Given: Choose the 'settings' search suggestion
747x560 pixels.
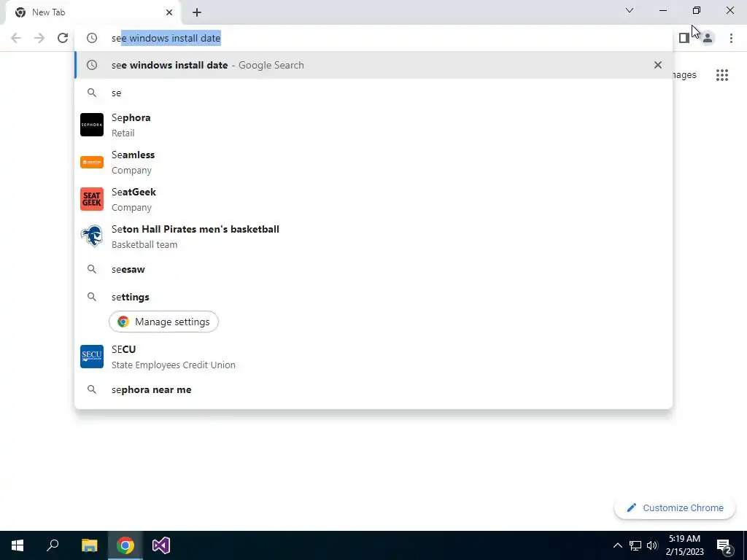Looking at the screenshot, I should (374, 297).
